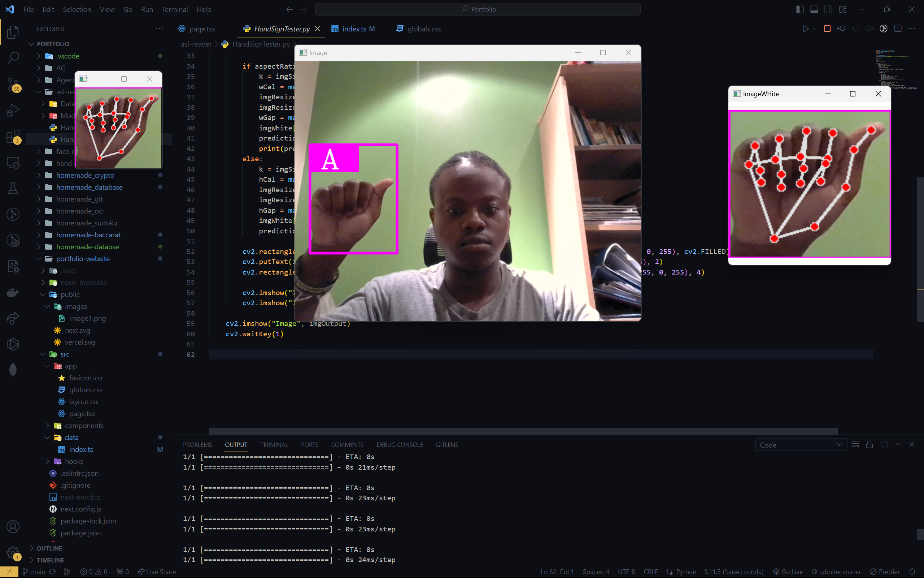Open Run and Debug view
This screenshot has height=578, width=924.
(13, 110)
